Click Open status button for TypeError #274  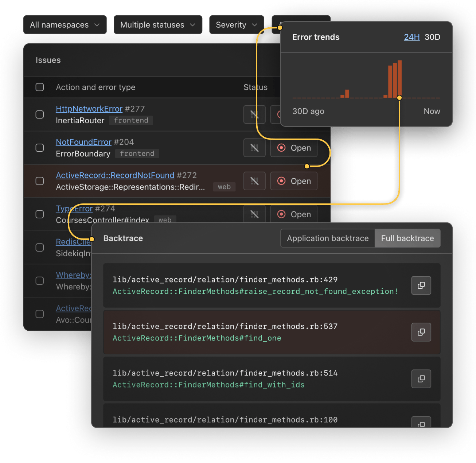(294, 214)
